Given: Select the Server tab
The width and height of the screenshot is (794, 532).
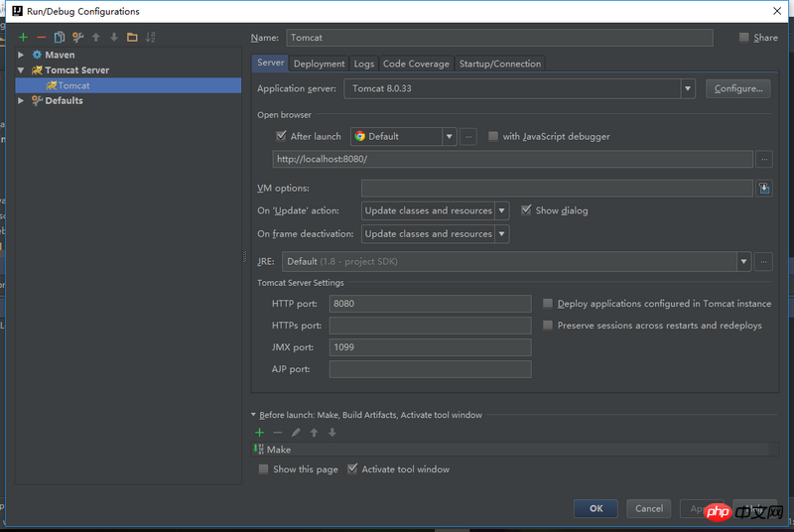Looking at the screenshot, I should [x=270, y=63].
